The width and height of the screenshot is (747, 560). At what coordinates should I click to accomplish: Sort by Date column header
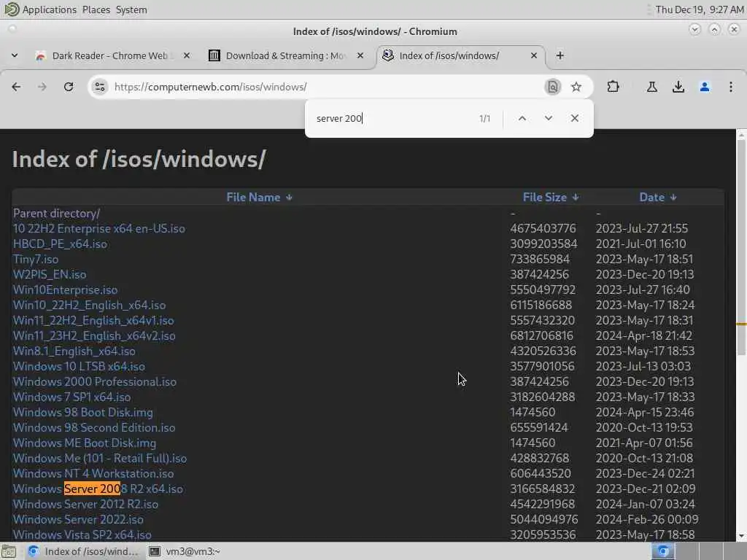click(657, 197)
